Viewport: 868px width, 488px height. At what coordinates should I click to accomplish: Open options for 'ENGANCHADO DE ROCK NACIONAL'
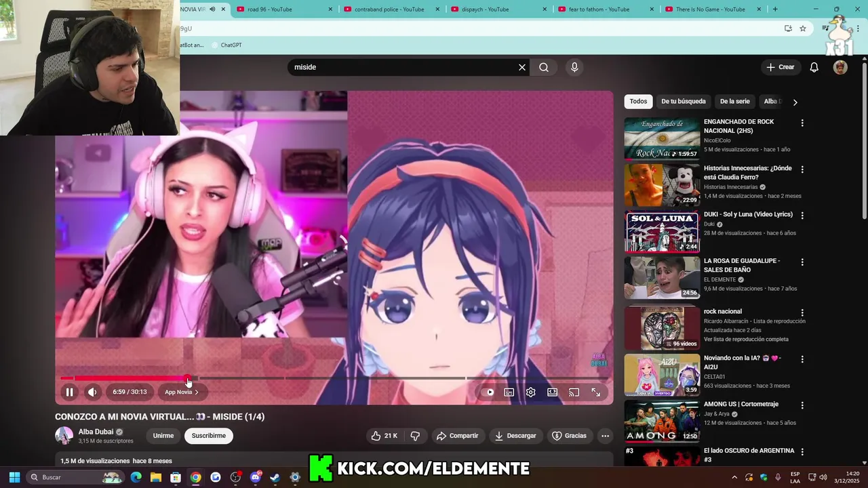pyautogui.click(x=802, y=123)
